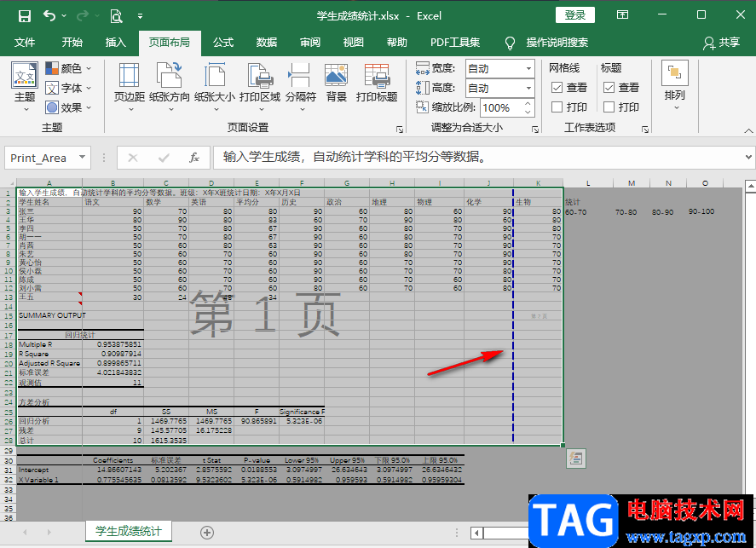The height and width of the screenshot is (548, 756).
Task: Toggle Headings Print (打印) checkbox
Action: 609,107
